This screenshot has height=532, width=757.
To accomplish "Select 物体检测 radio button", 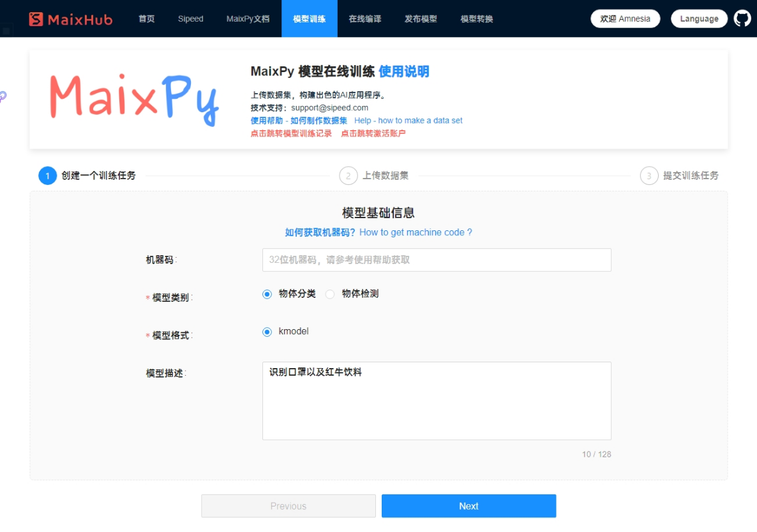I will pyautogui.click(x=330, y=294).
